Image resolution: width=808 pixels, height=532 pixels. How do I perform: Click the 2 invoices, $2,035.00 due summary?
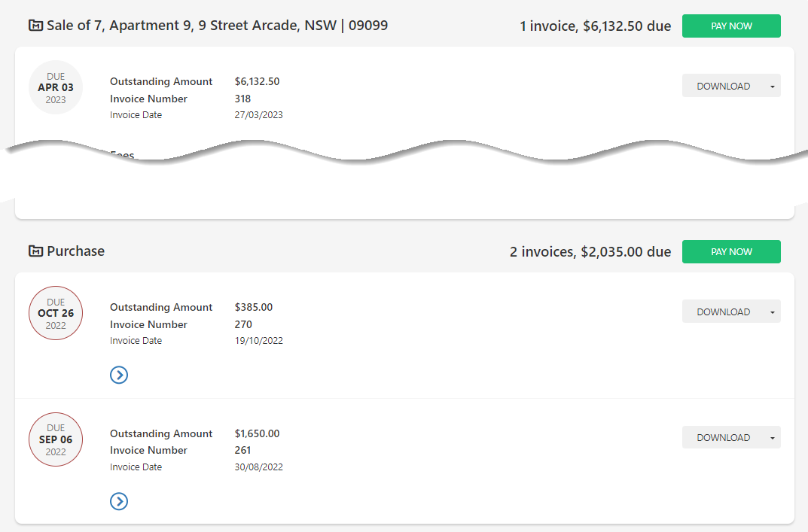click(x=590, y=252)
